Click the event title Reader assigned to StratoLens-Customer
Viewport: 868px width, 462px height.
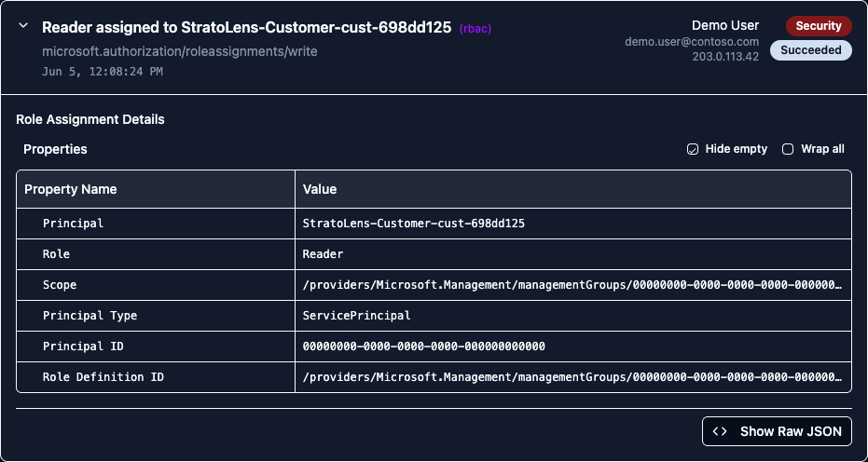pos(247,27)
